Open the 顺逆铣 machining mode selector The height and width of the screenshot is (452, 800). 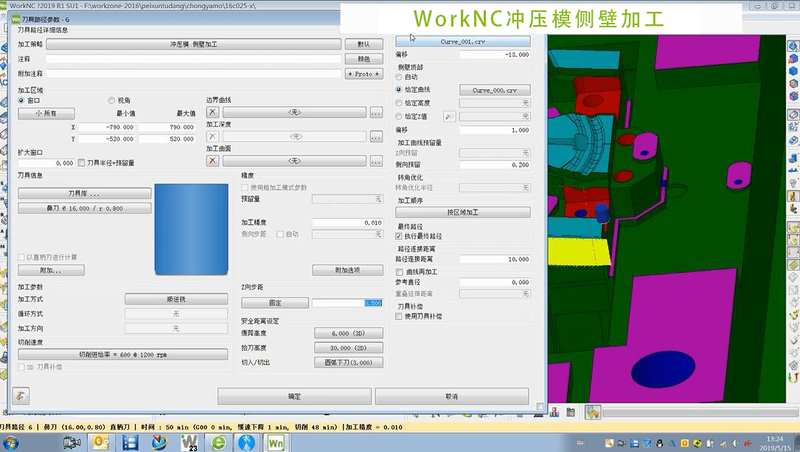176,299
